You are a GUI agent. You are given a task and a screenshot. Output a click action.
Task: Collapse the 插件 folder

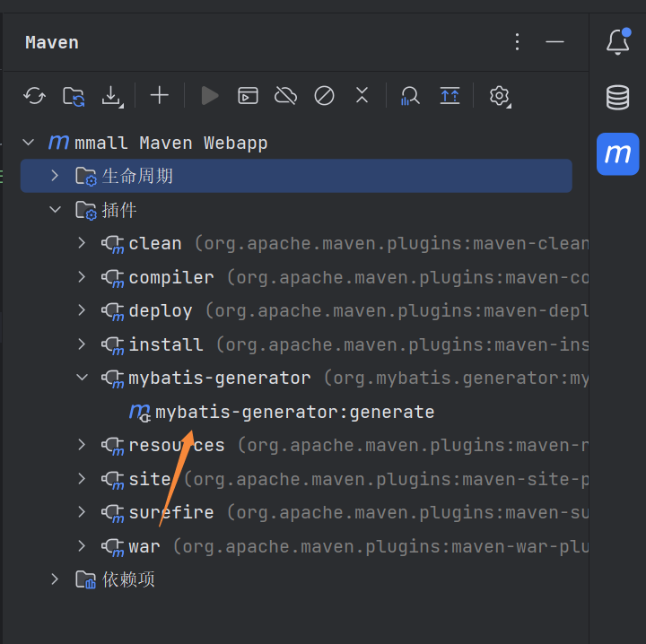[x=55, y=210]
